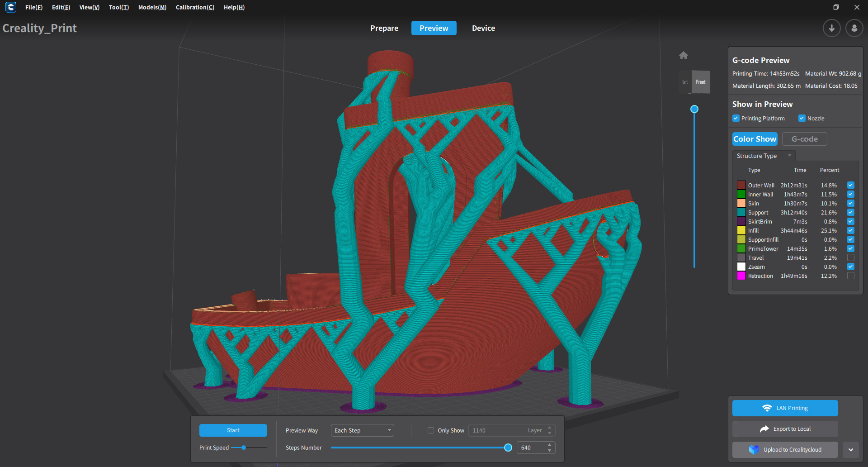This screenshot has height=467, width=868.
Task: Toggle Printing Platform checkbox
Action: (x=736, y=118)
